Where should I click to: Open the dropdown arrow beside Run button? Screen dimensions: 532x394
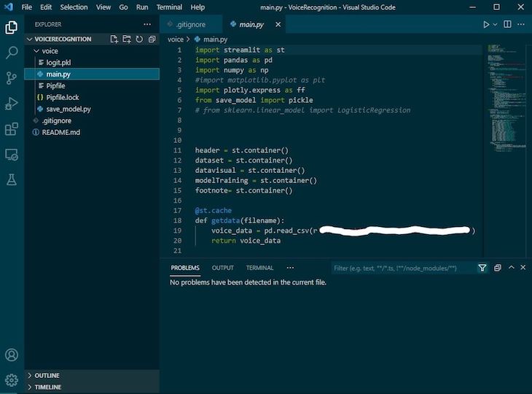pyautogui.click(x=496, y=24)
